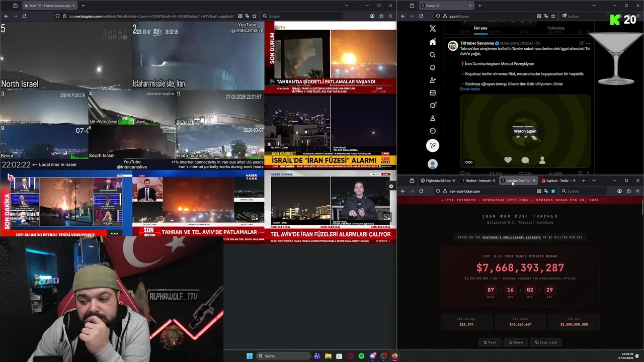Reload the Multi TV browser page
The width and height of the screenshot is (644, 362).
[x=24, y=16]
